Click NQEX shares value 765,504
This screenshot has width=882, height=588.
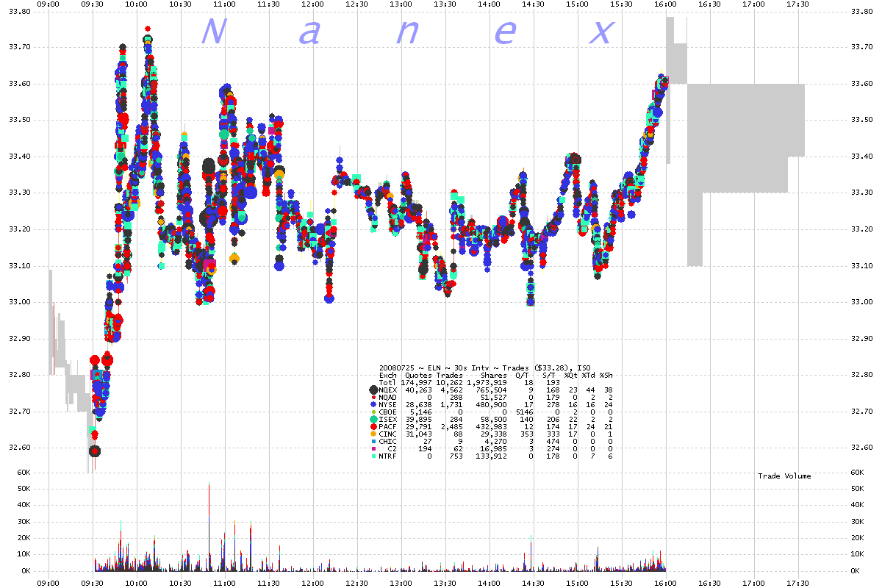tap(492, 390)
